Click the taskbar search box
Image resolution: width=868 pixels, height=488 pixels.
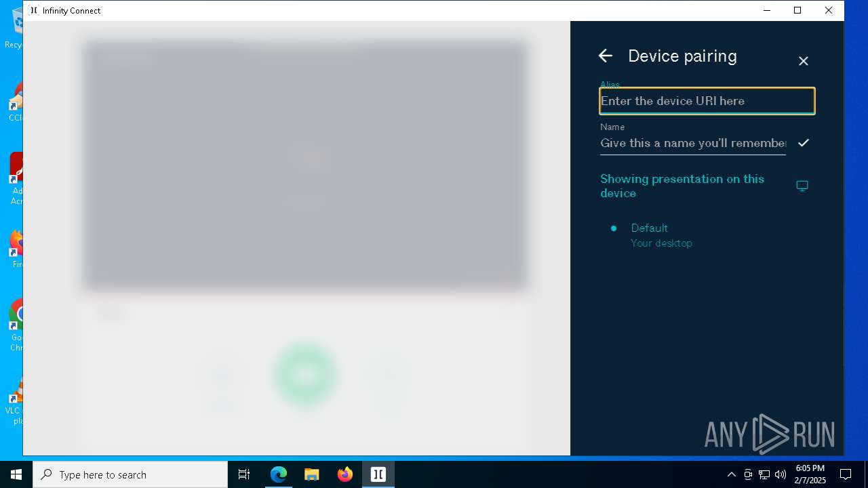130,474
